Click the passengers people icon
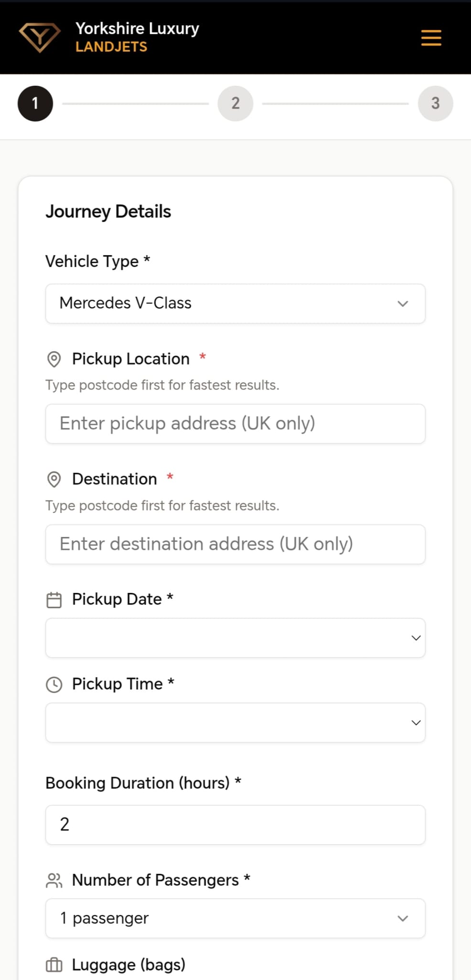471x980 pixels. coord(54,880)
